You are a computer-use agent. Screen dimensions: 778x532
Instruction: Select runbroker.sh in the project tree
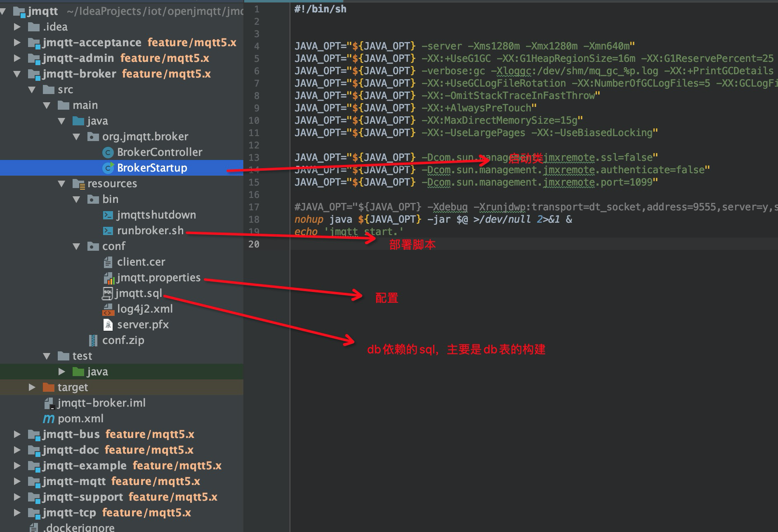coord(122,231)
